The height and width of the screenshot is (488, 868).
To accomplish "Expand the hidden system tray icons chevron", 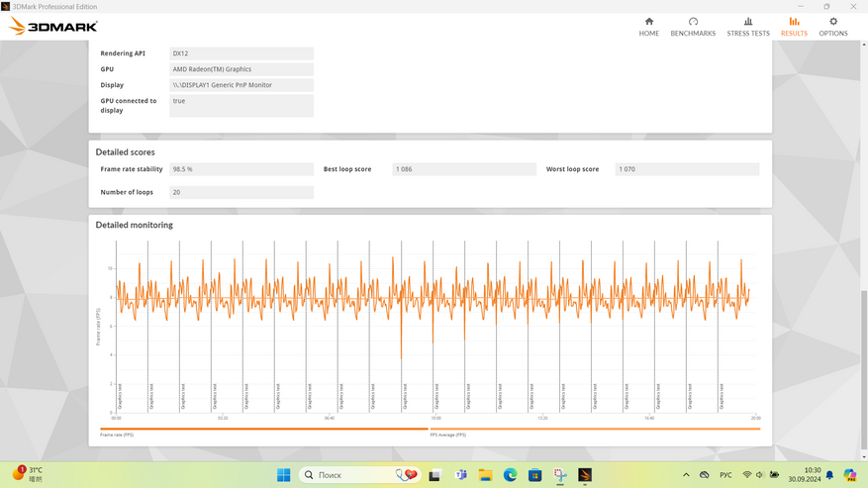I will coord(686,475).
